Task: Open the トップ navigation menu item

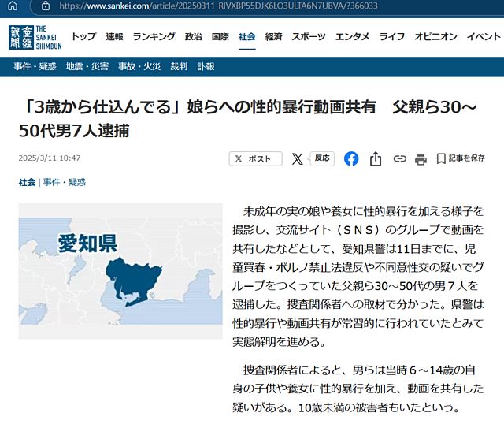Action: click(83, 36)
